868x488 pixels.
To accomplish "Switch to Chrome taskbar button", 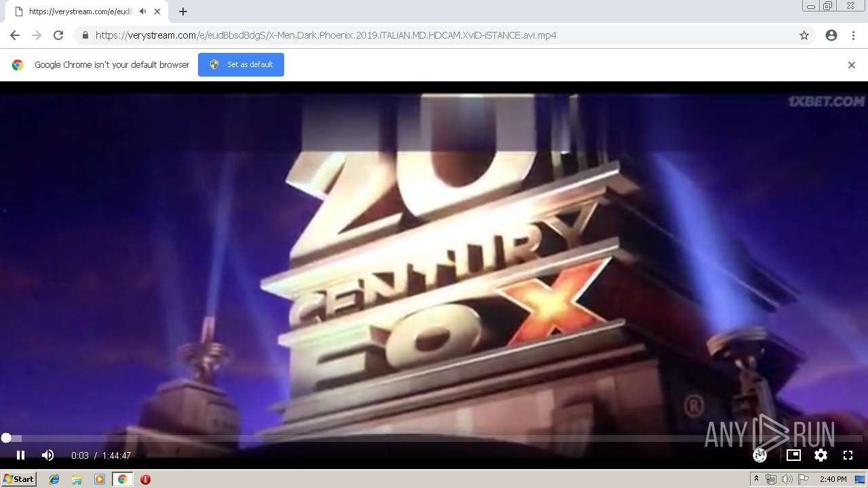I will tap(122, 479).
